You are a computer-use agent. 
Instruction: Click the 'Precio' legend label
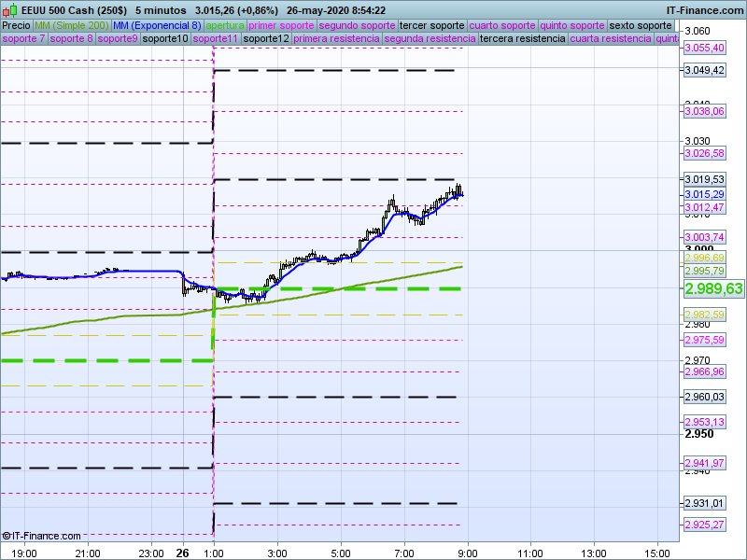point(16,25)
